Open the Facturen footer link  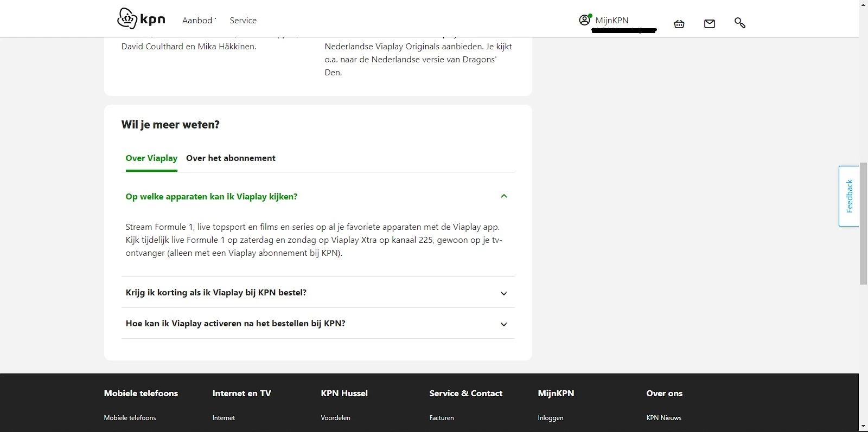point(442,418)
